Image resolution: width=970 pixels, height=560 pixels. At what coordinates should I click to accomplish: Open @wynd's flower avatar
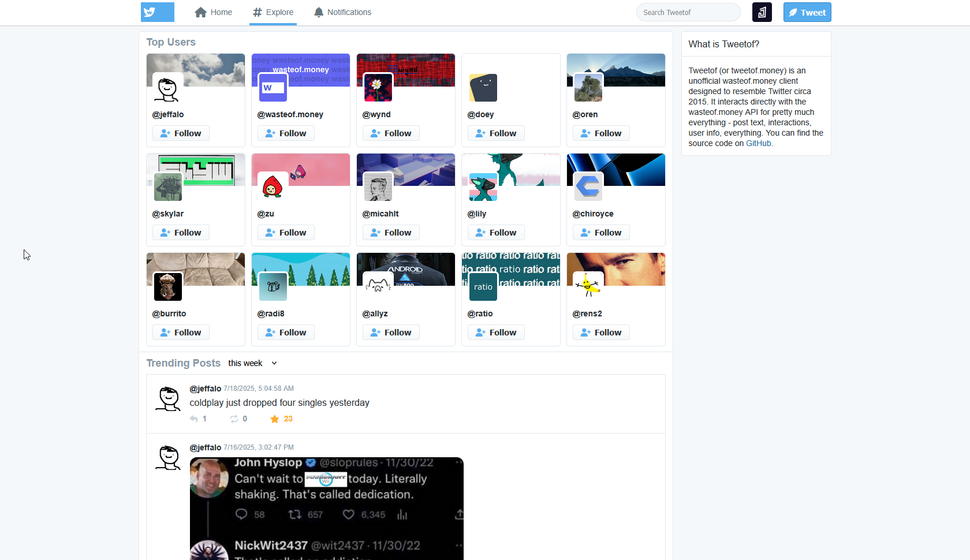pos(378,88)
